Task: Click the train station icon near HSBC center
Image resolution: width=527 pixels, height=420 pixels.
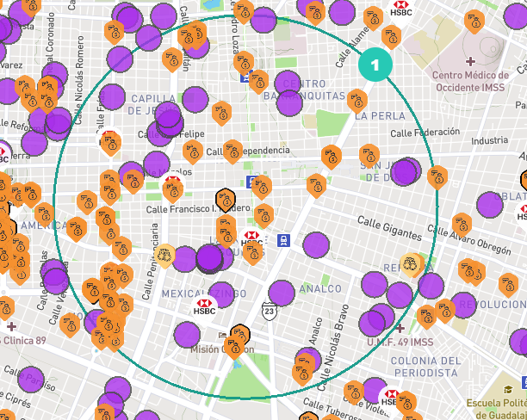Action: (283, 241)
